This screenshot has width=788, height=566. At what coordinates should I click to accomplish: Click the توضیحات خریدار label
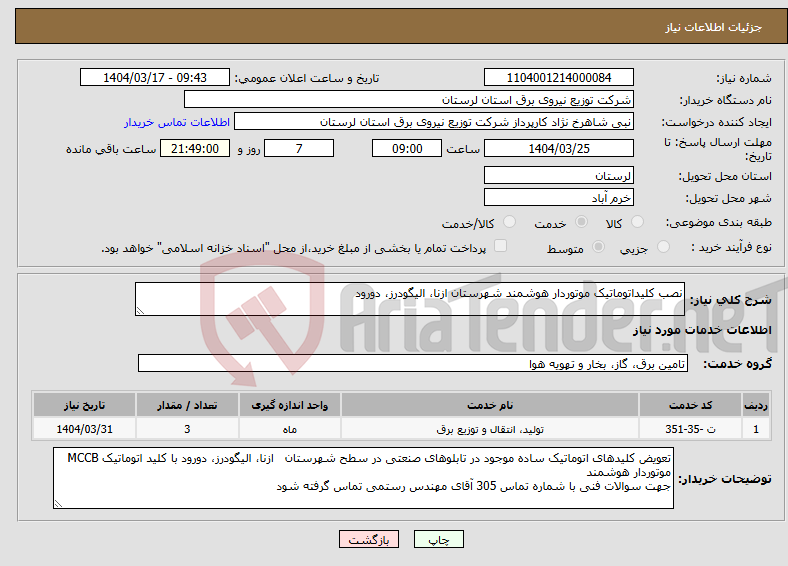click(x=725, y=479)
